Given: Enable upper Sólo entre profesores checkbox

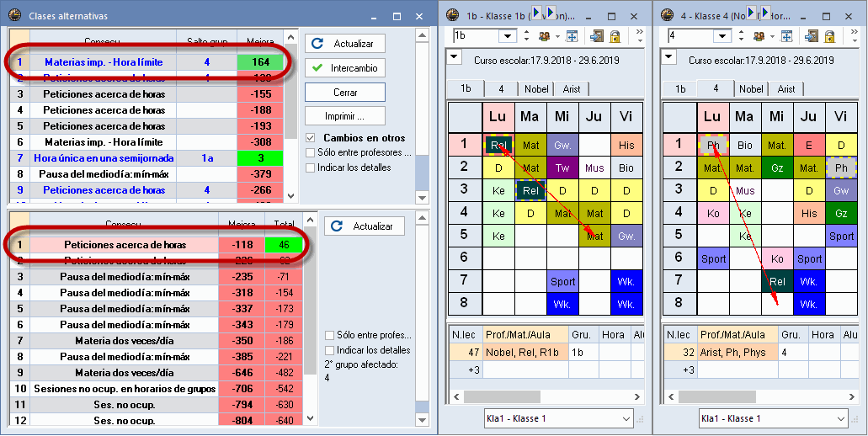Looking at the screenshot, I should 311,152.
